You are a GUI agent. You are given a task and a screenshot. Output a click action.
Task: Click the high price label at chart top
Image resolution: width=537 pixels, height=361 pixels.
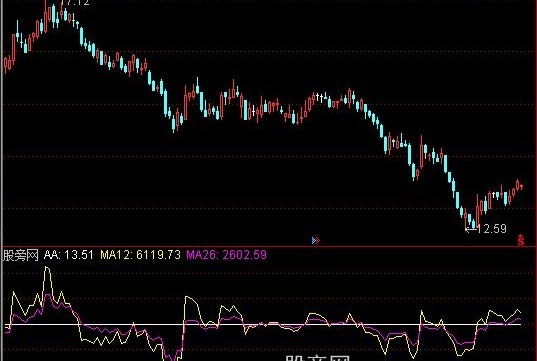click(75, 3)
